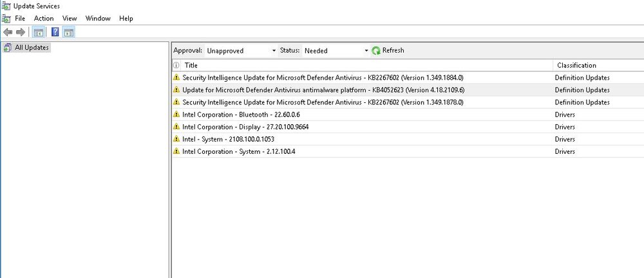Screen dimensions: 644x278
Task: Select All Updates in the tree
Action: (x=32, y=48)
